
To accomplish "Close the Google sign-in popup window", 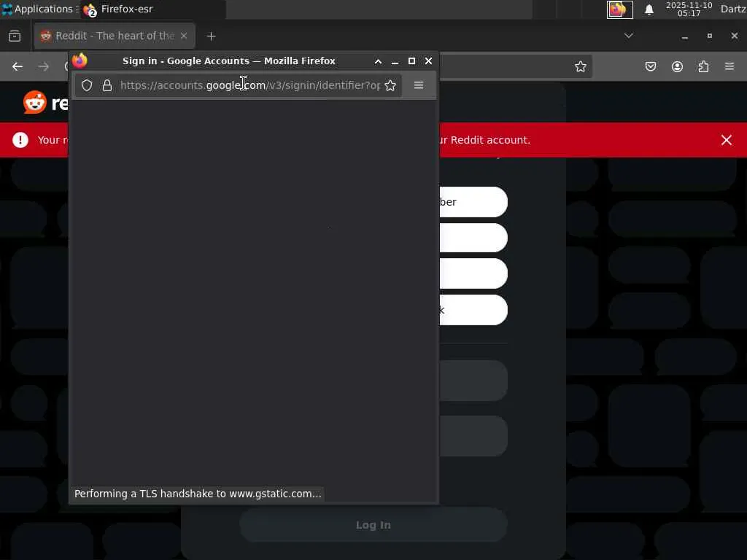I will pyautogui.click(x=428, y=61).
